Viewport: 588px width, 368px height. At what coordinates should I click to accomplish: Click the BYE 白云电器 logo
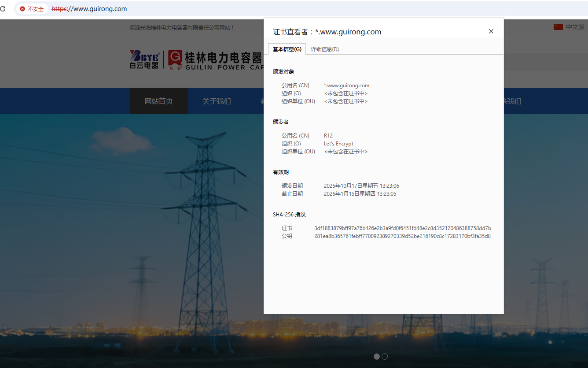144,59
